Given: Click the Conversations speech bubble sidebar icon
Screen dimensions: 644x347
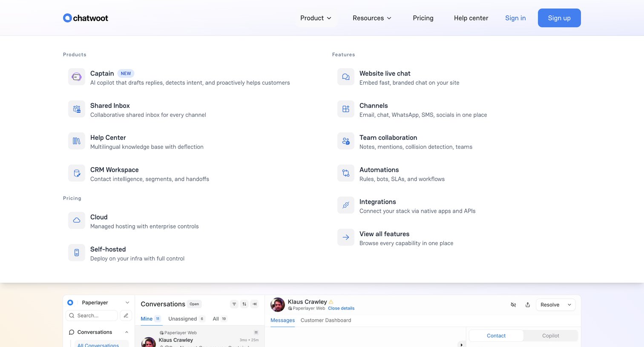Looking at the screenshot, I should click(72, 332).
